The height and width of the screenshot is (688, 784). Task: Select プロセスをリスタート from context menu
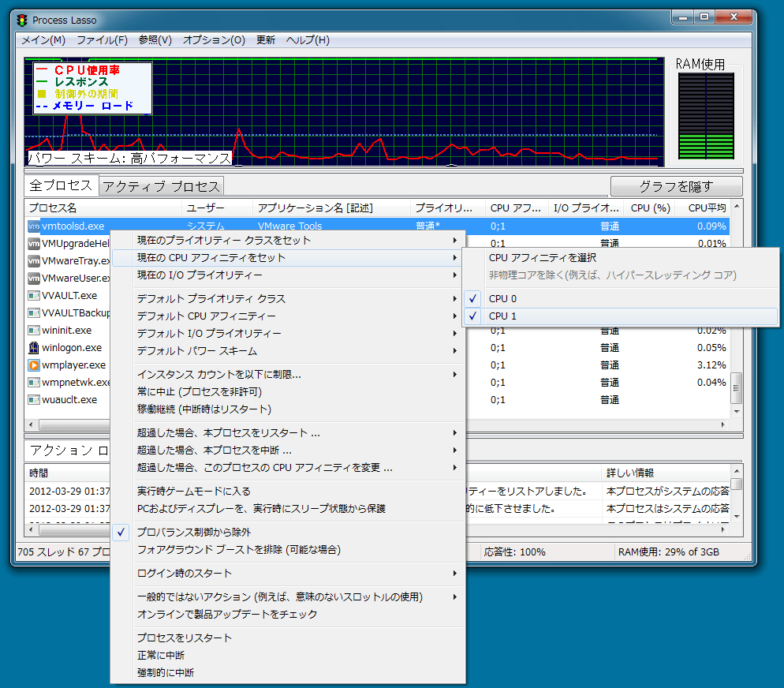289,638
